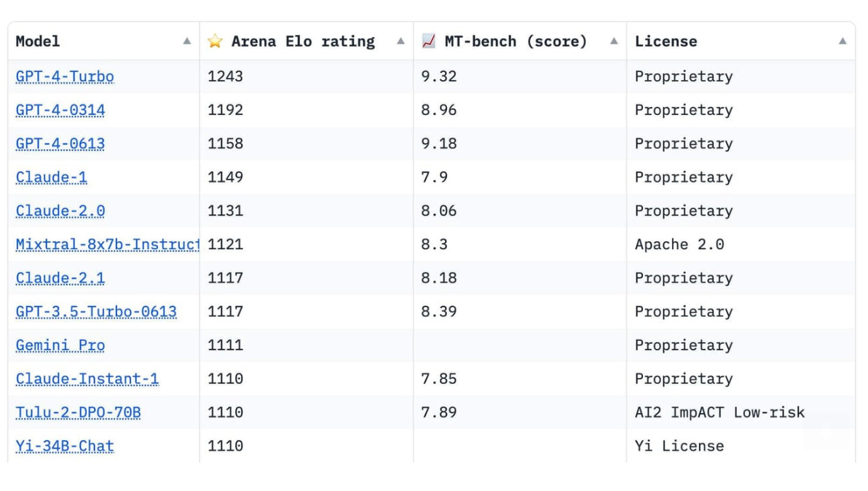The width and height of the screenshot is (868, 491).
Task: Open the GPT-4-Turbo model link
Action: (x=65, y=76)
